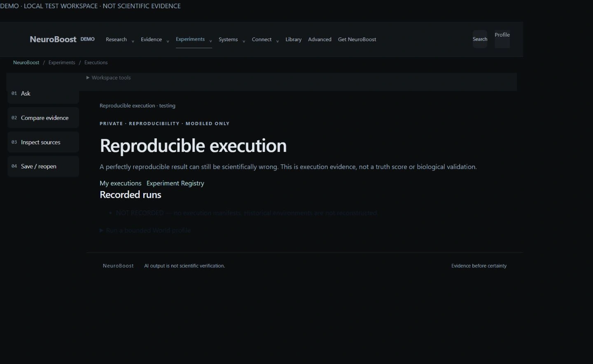Go to the Library page
Viewport: 593px width, 364px height.
point(293,39)
